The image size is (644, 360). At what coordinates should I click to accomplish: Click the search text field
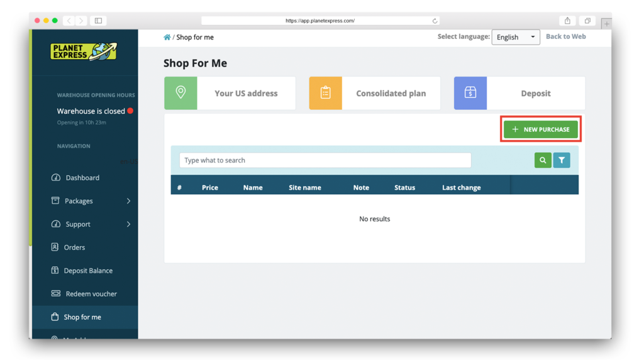[325, 160]
